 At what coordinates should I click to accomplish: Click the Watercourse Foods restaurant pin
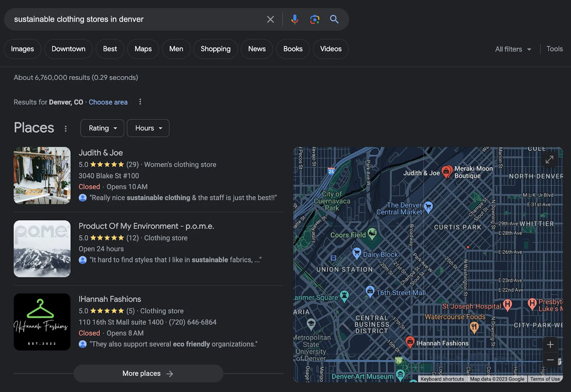(x=474, y=327)
